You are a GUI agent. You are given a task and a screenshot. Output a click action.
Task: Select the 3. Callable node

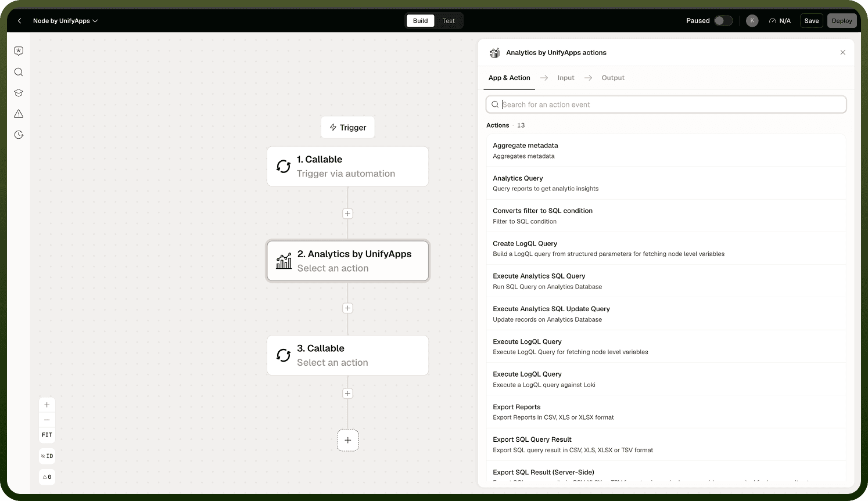tap(347, 355)
